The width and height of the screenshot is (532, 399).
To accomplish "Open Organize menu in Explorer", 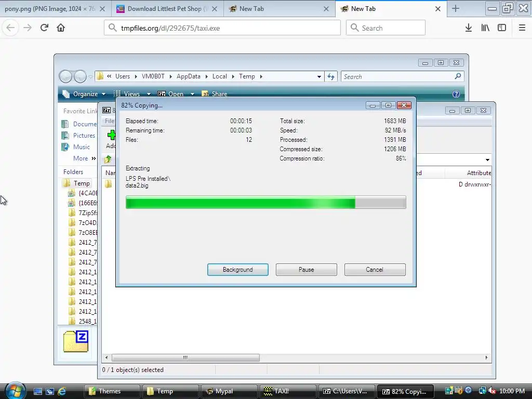I will 84,94.
